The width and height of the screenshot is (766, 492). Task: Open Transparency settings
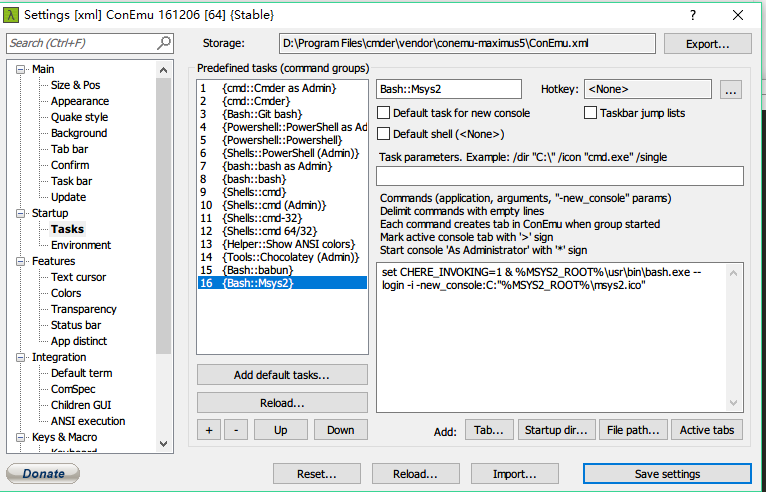[84, 309]
